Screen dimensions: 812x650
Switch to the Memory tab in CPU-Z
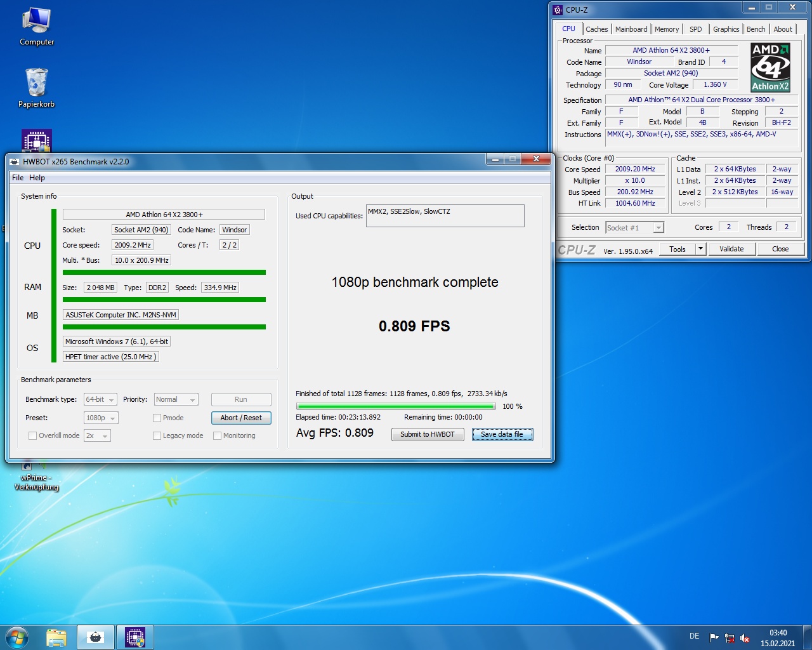pyautogui.click(x=667, y=29)
